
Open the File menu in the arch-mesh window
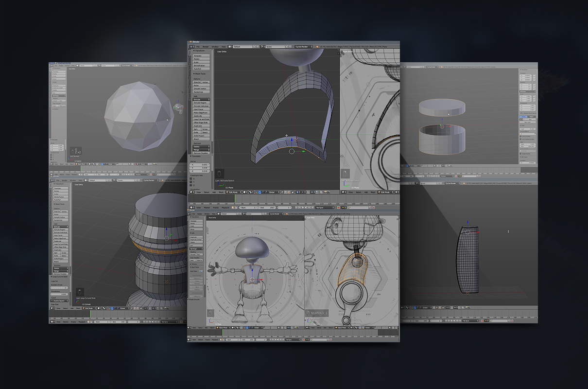coord(198,47)
